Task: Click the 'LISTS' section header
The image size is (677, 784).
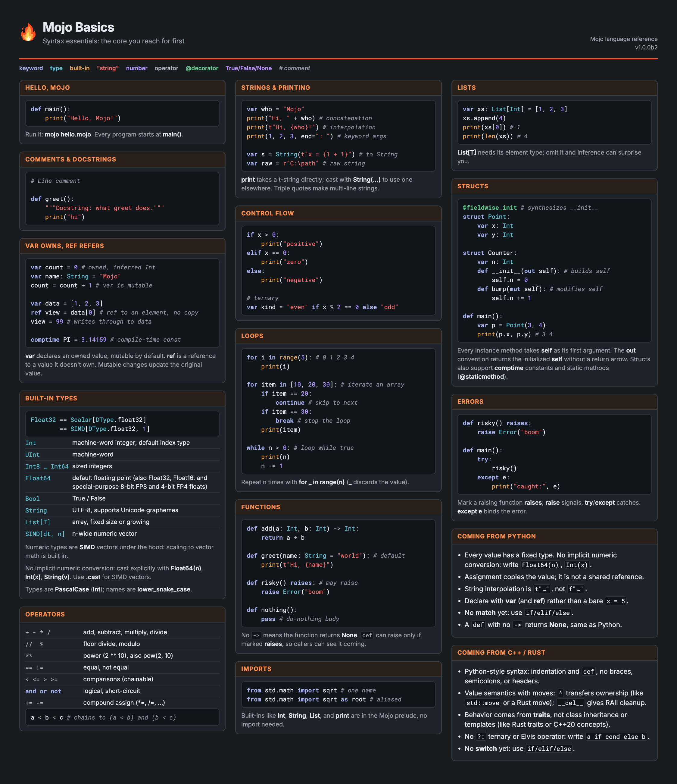Action: (466, 88)
